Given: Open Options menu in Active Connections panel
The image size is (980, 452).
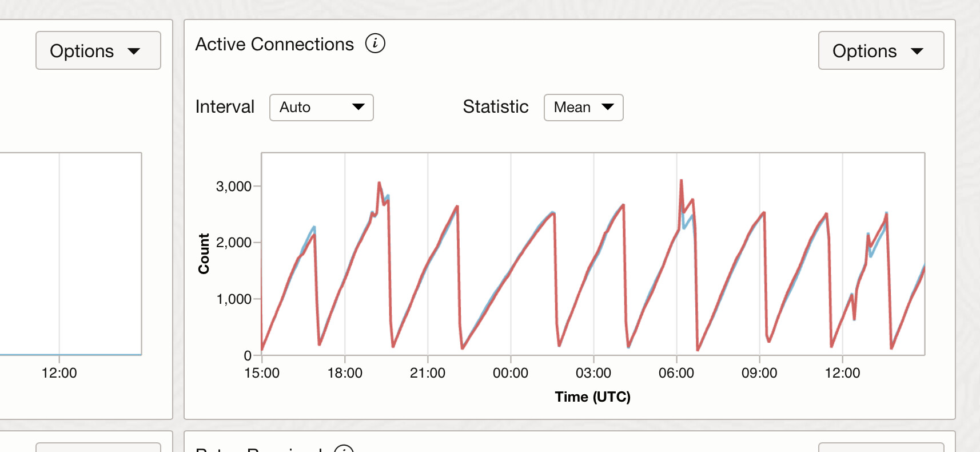Looking at the screenshot, I should pos(881,51).
